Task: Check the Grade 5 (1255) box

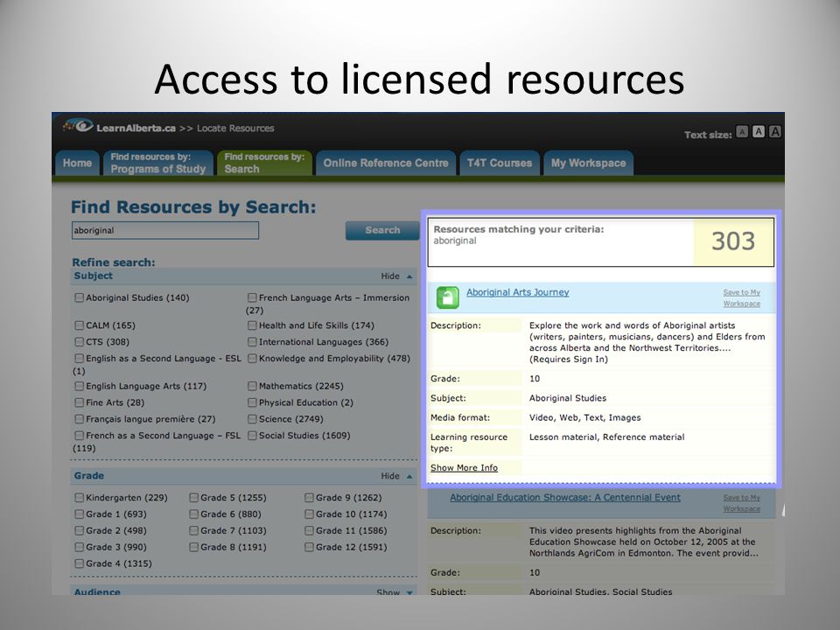Action: click(x=193, y=498)
